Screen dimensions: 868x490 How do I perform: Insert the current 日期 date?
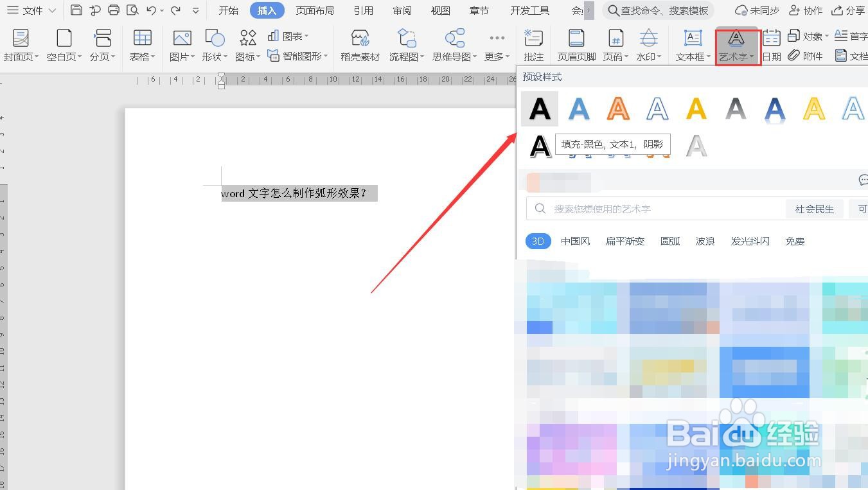[770, 45]
